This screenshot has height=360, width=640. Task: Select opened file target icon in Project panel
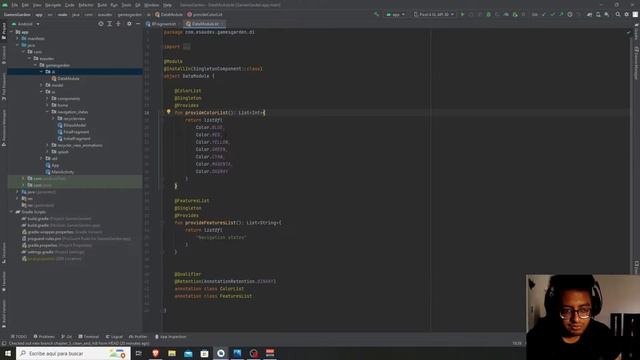coord(101,24)
